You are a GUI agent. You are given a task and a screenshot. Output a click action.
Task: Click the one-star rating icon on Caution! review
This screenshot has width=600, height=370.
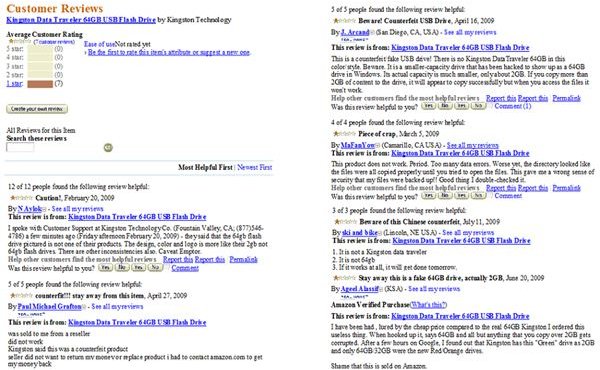pyautogui.click(x=21, y=198)
